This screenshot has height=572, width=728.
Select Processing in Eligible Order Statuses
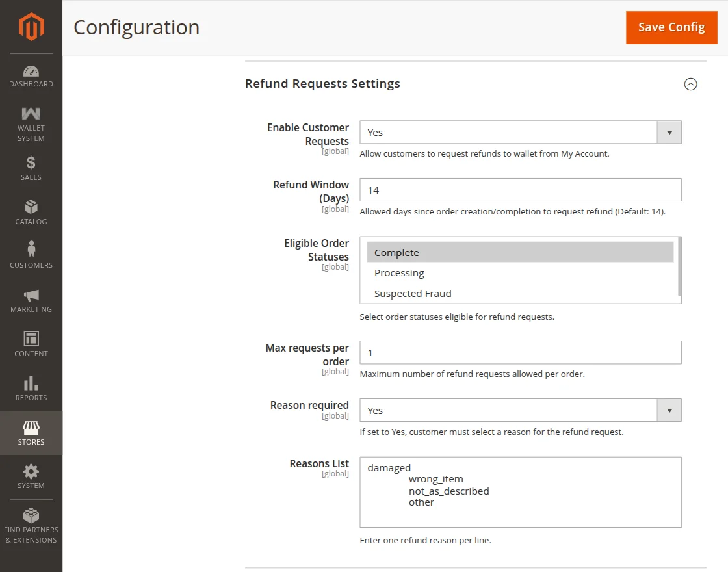(x=520, y=273)
